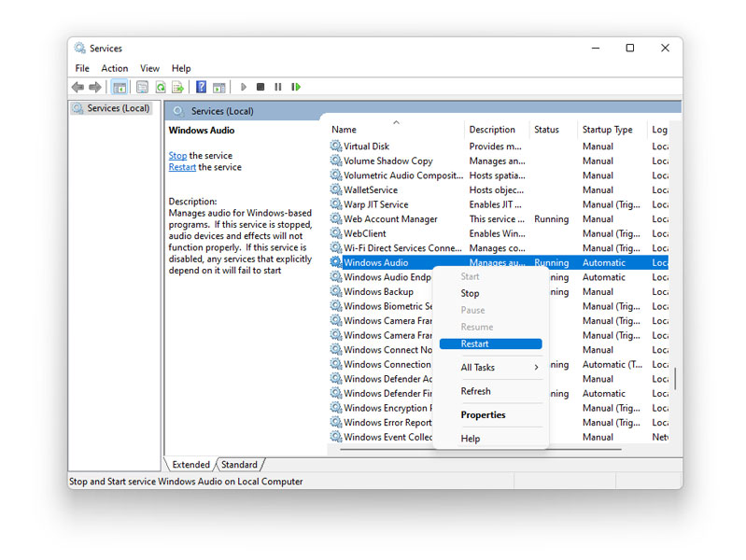
Task: Toggle the Show/Hide Action Pane icon
Action: point(218,88)
